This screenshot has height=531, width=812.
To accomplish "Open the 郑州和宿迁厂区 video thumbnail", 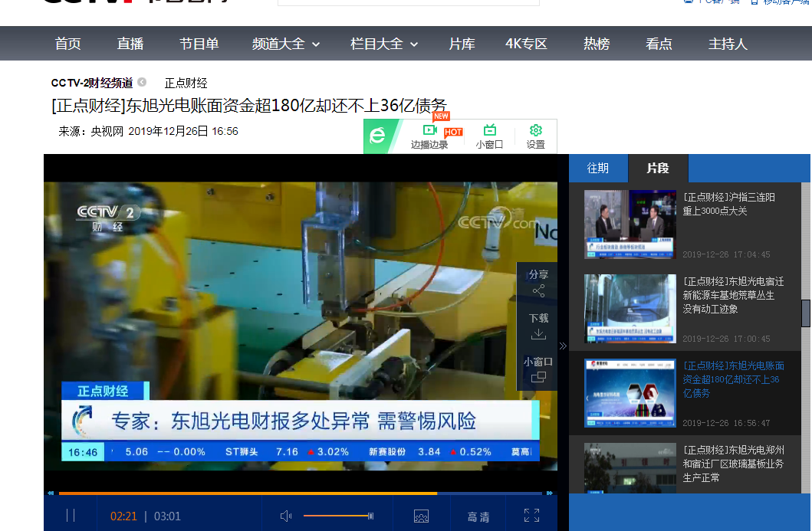I will tap(630, 468).
